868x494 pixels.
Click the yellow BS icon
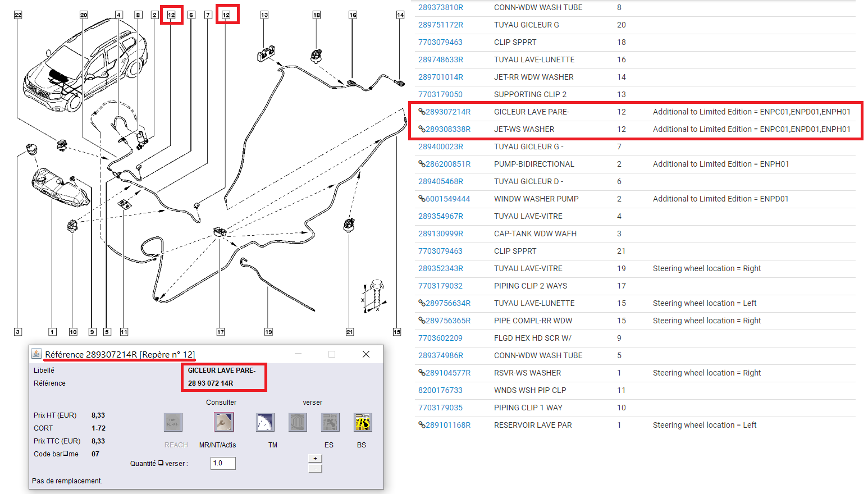pos(362,422)
